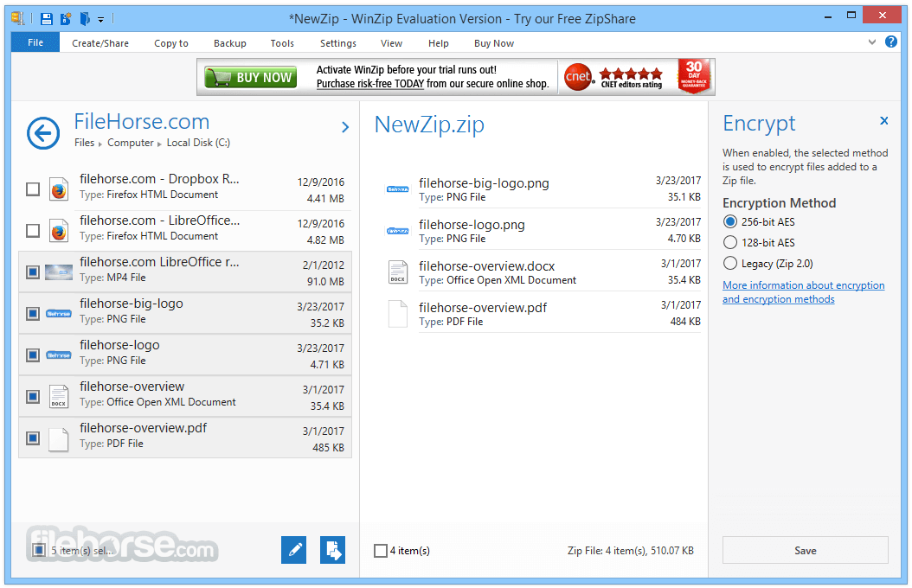Collapse the ribbon with the chevron
The image size is (912, 588).
coord(872,42)
